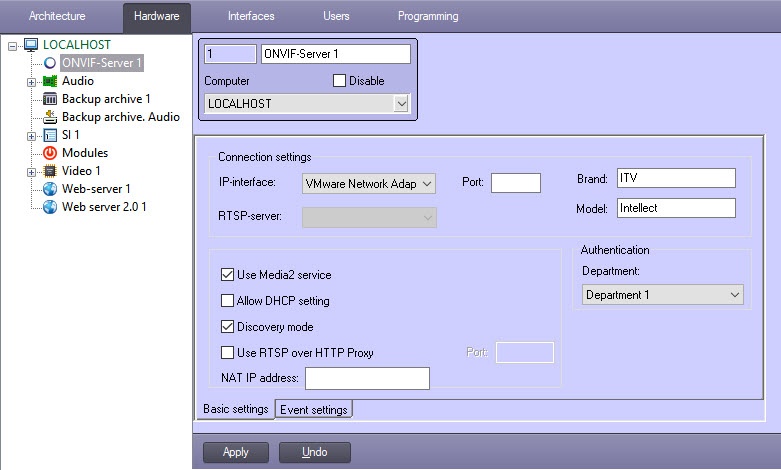Click the NAT IP address field
The image size is (781, 470).
(x=367, y=378)
